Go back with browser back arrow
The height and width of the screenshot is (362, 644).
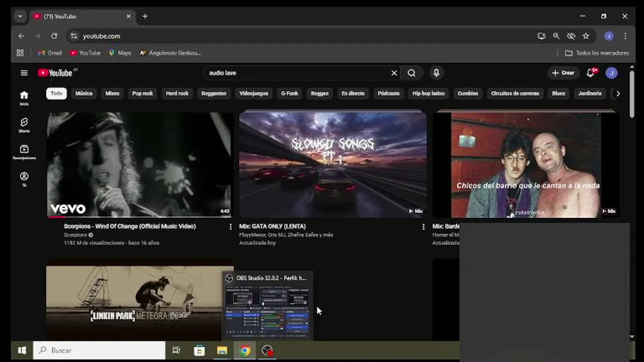click(x=21, y=36)
